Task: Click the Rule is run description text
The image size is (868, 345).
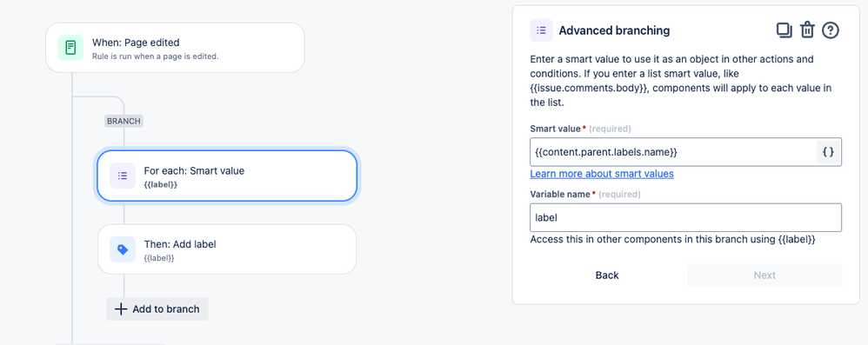Action: [x=156, y=56]
